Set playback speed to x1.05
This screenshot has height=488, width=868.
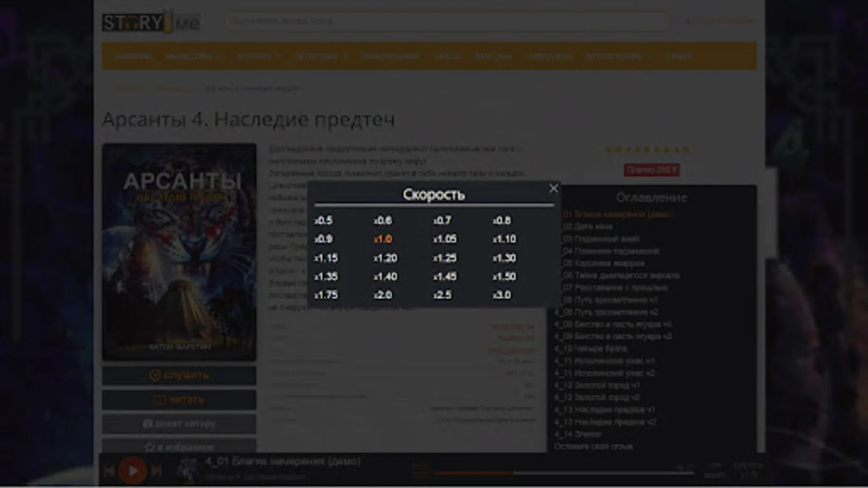445,239
